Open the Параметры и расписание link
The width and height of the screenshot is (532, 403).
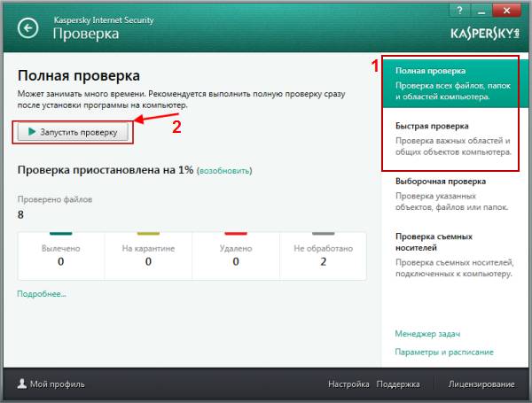point(444,353)
